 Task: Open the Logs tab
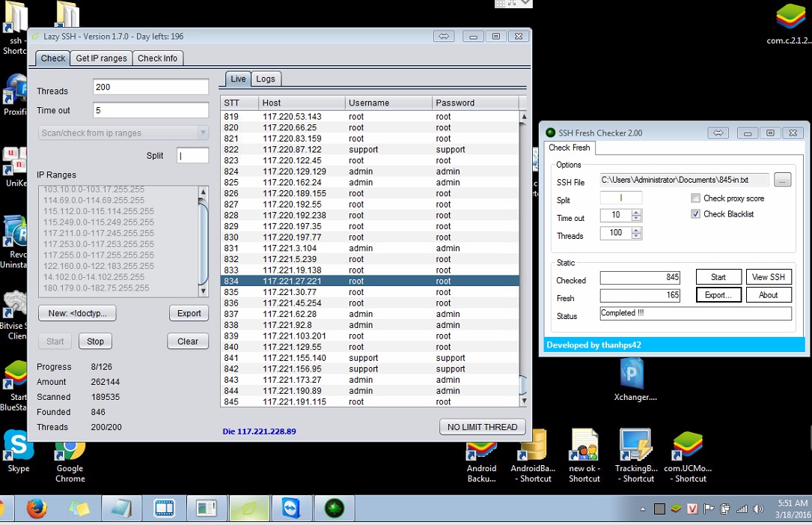[266, 79]
